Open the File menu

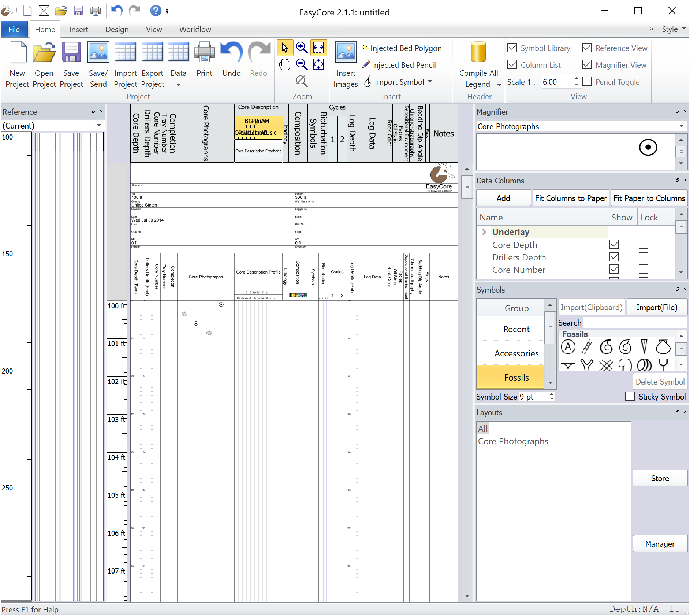tap(14, 30)
